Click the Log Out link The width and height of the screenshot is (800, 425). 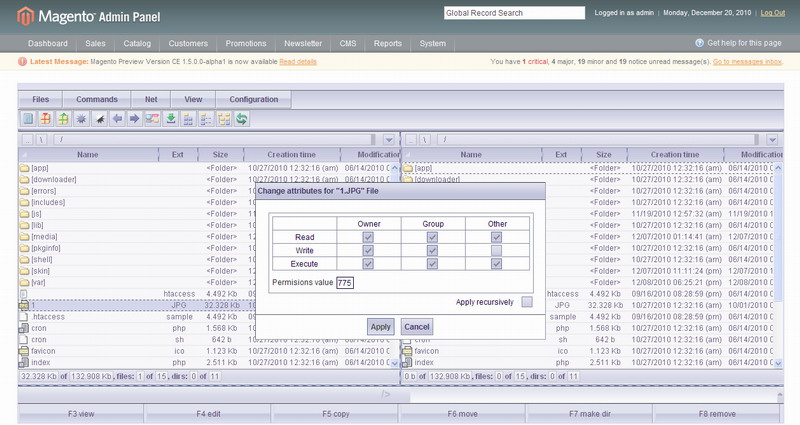pos(773,13)
